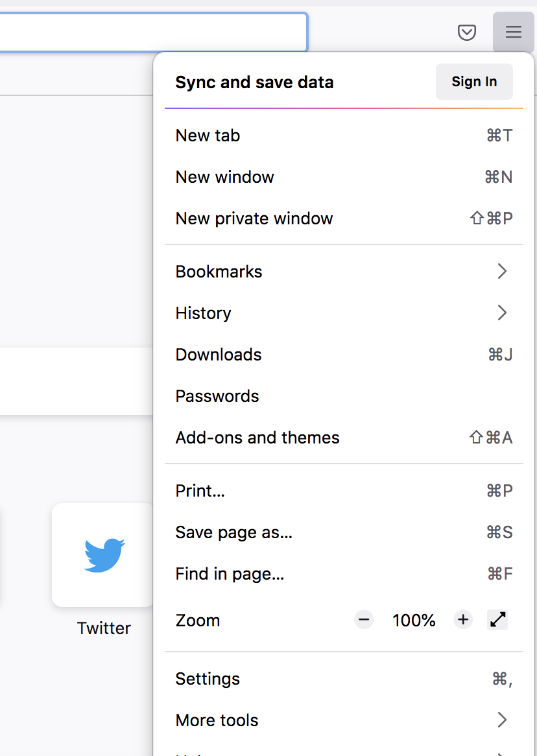Click the Pocket save icon
The width and height of the screenshot is (537, 756).
tap(467, 32)
